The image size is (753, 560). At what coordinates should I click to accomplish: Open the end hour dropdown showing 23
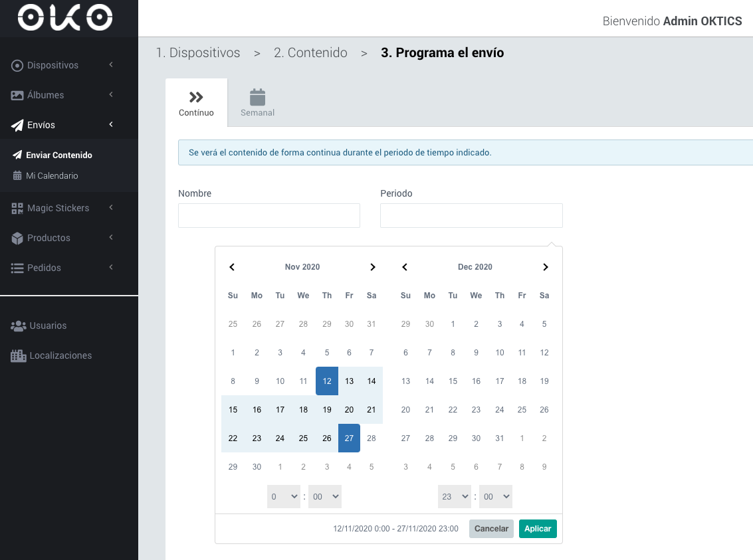click(455, 497)
